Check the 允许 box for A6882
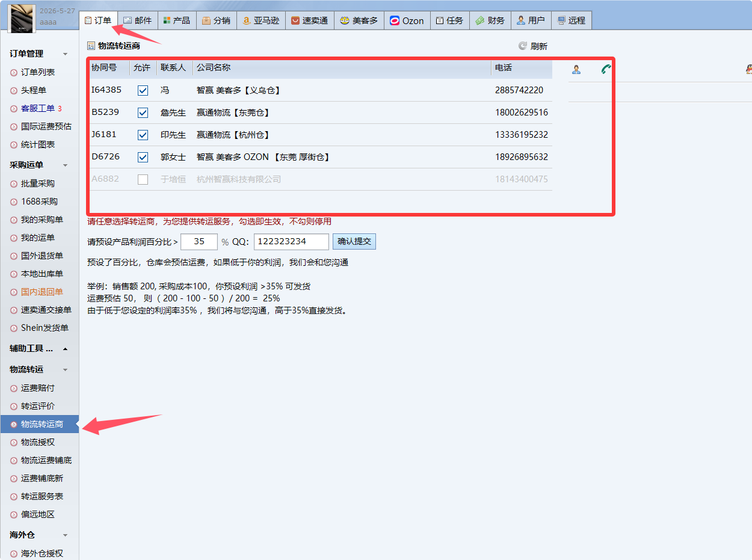Screen dimensions: 752x560 pos(143,179)
